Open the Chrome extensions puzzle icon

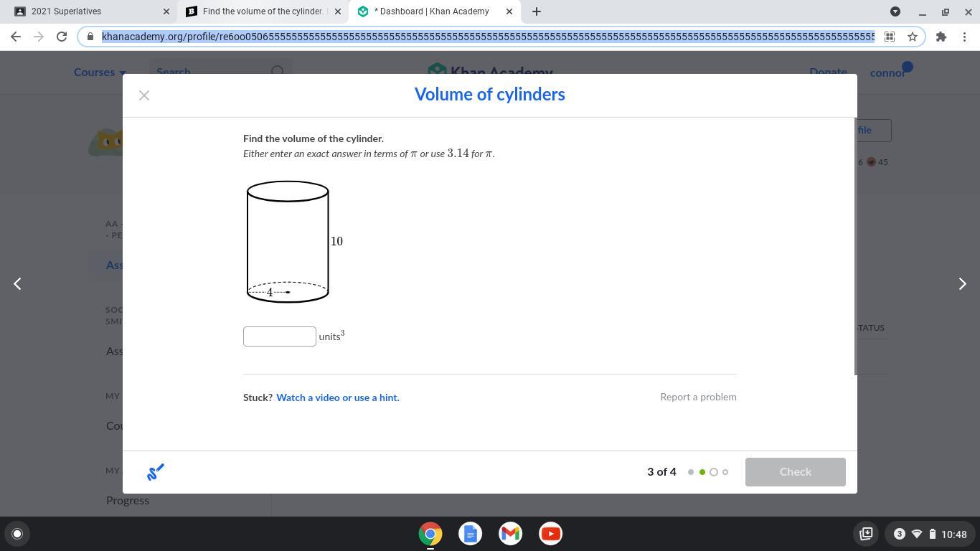click(941, 37)
